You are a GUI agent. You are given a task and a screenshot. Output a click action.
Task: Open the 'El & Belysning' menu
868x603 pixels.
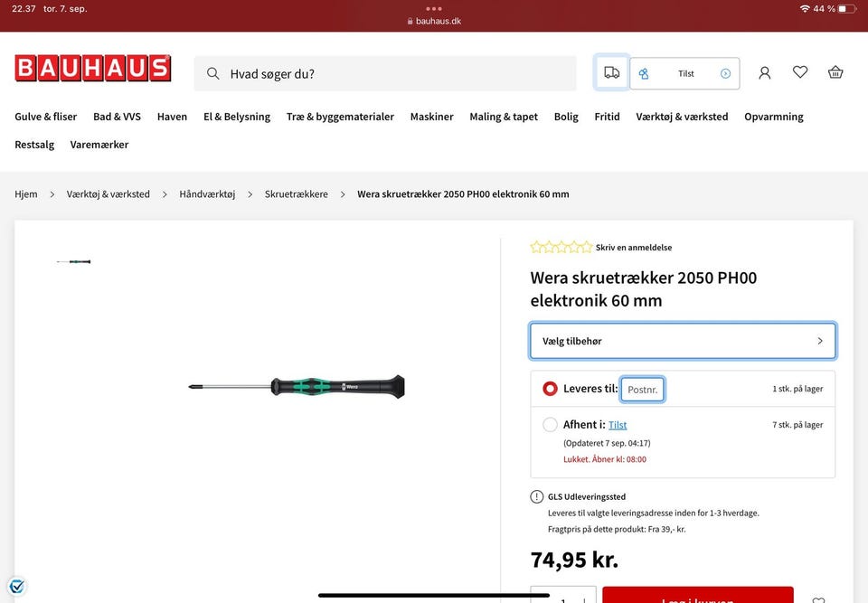click(237, 117)
